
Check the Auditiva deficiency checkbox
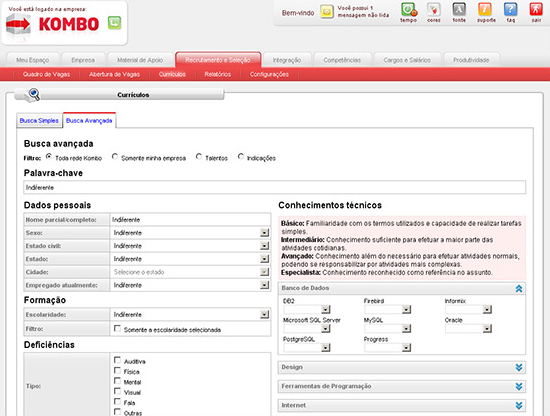point(118,360)
